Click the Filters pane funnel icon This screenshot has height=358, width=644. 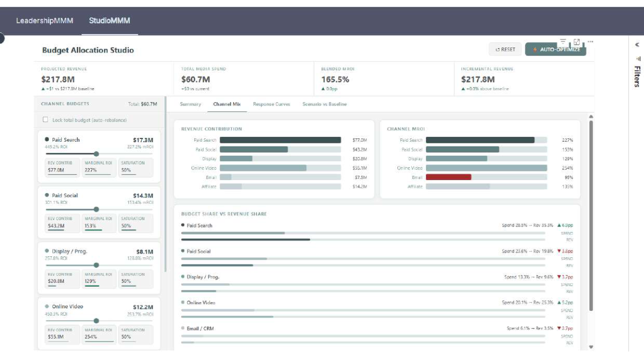point(638,59)
